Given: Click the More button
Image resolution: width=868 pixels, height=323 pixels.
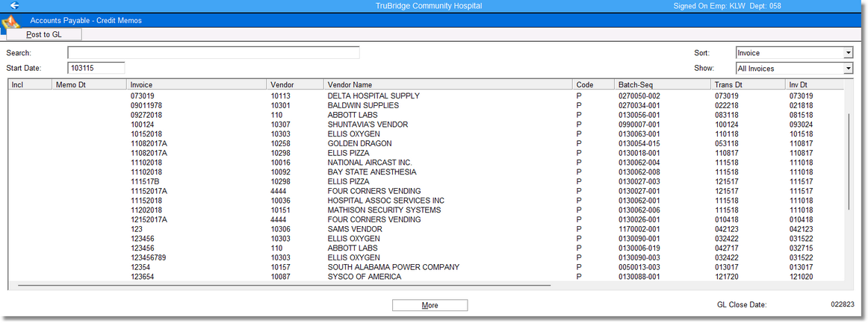Looking at the screenshot, I should point(430,305).
